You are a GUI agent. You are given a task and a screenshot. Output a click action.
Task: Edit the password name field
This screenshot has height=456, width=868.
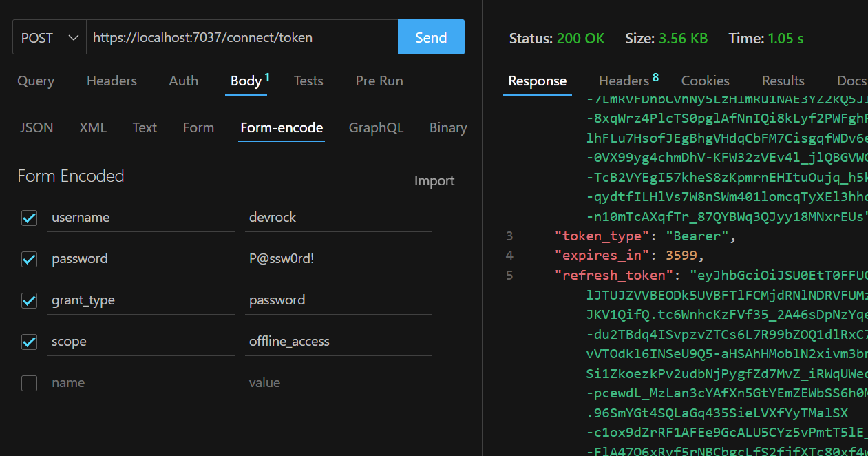[x=140, y=259]
